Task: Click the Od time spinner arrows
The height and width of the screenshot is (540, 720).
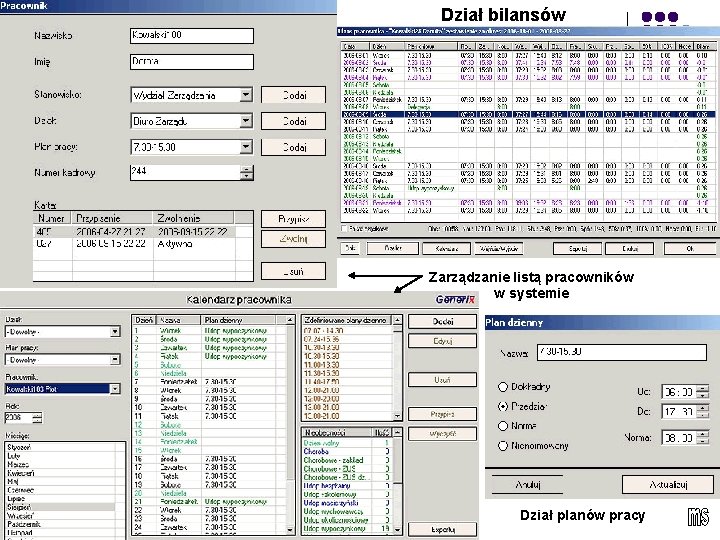Action: [x=703, y=391]
